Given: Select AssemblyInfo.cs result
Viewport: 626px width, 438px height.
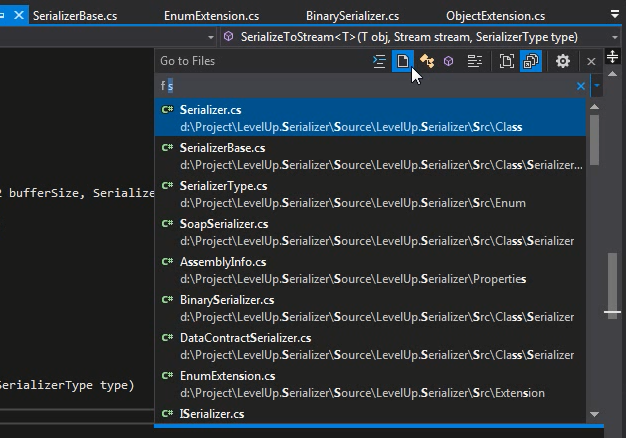Looking at the screenshot, I should pyautogui.click(x=370, y=270).
